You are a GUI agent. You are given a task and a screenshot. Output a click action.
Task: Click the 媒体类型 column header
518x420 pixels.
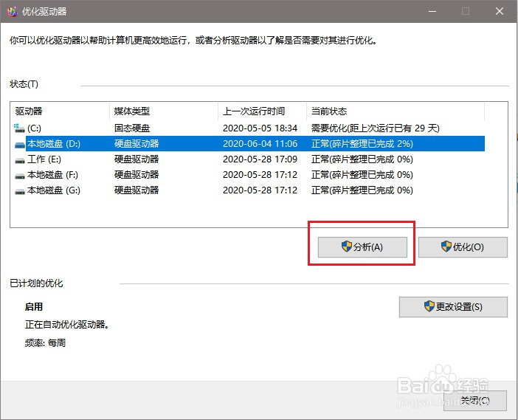tap(164, 111)
